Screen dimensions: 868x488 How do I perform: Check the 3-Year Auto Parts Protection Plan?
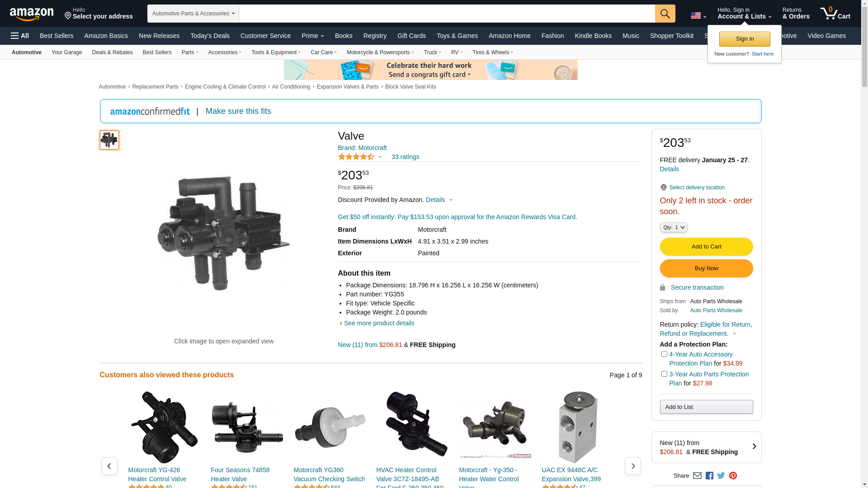664,374
